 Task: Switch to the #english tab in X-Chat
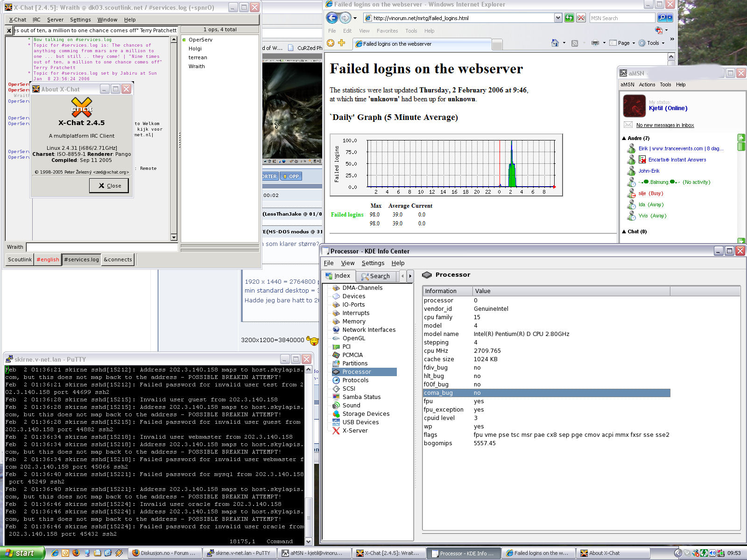pyautogui.click(x=48, y=259)
